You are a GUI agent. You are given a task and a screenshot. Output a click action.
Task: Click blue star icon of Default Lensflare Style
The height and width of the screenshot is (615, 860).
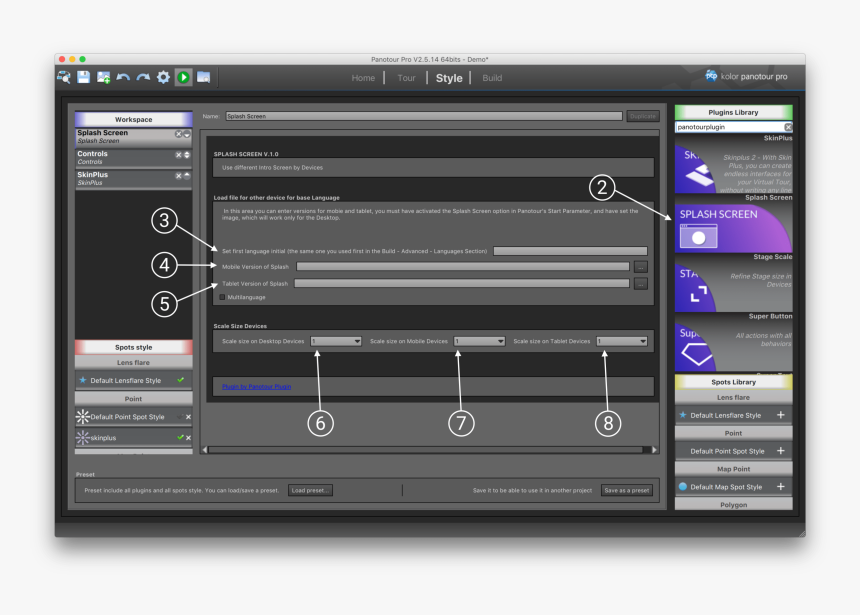pos(83,380)
